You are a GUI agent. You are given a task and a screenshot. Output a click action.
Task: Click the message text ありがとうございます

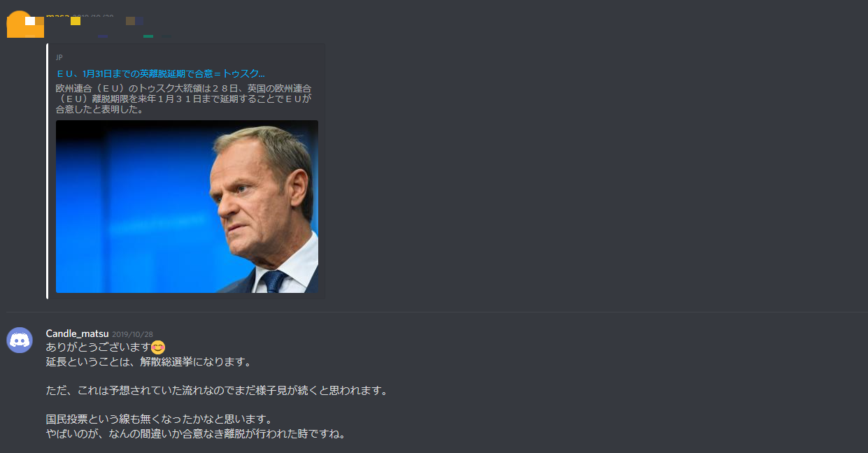(99, 347)
